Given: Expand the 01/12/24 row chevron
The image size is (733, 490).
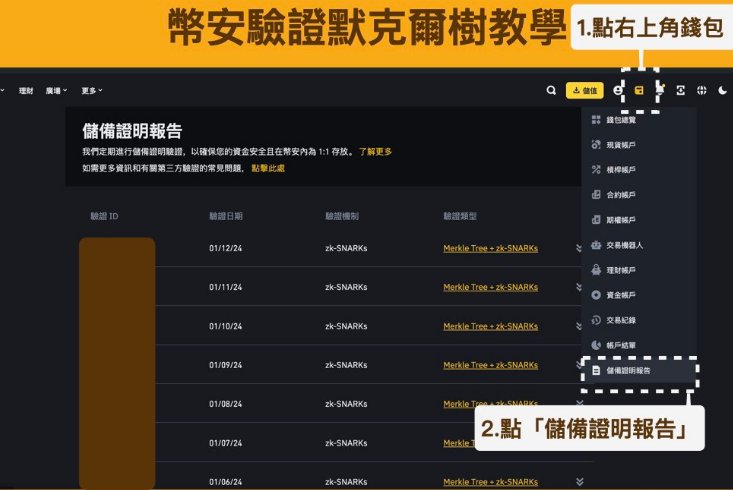Looking at the screenshot, I should [579, 248].
